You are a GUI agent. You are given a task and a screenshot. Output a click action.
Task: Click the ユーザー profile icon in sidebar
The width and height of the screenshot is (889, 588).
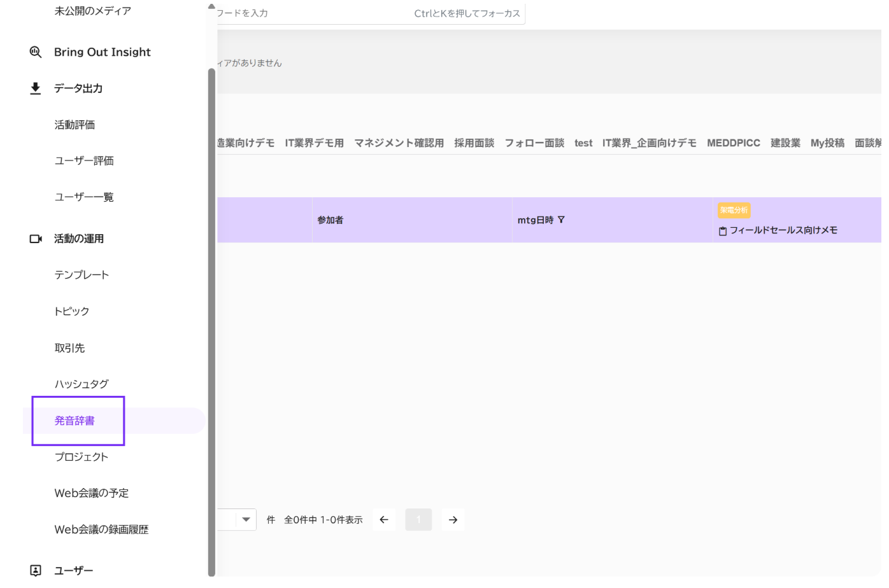pyautogui.click(x=36, y=571)
